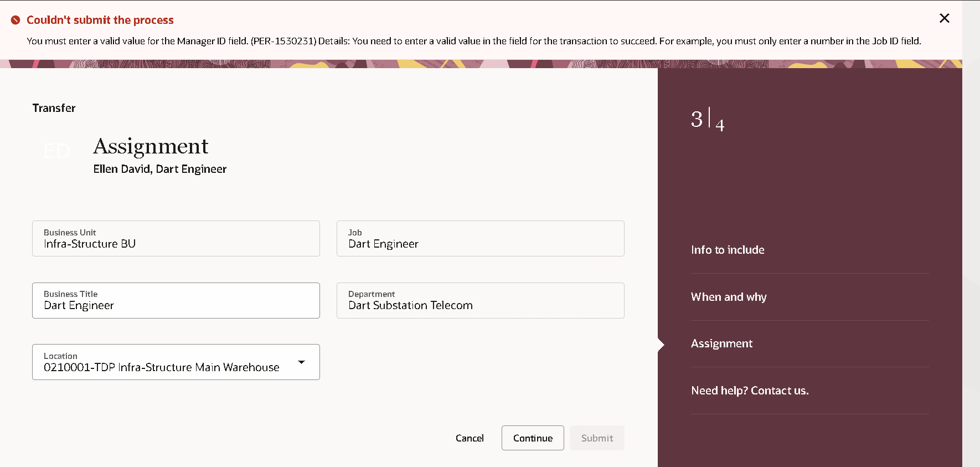This screenshot has width=980, height=467.
Task: Select the Assignment step in the sidebar
Action: [x=721, y=343]
